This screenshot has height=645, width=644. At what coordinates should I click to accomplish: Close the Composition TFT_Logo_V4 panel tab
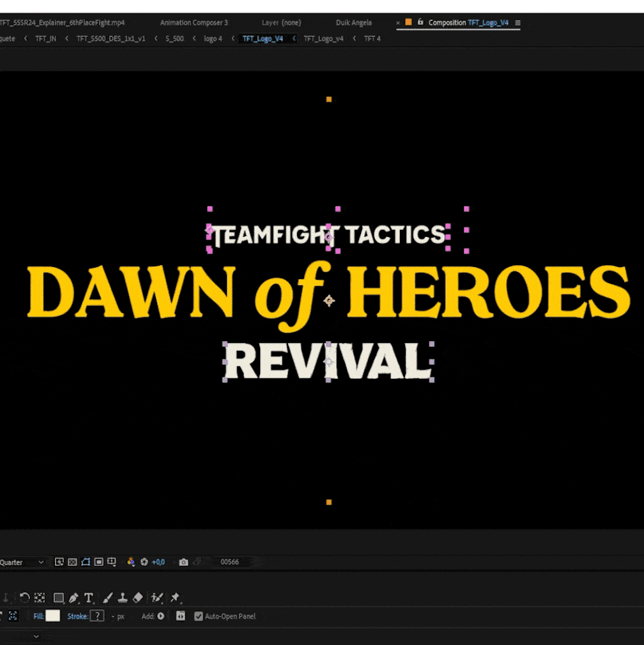click(398, 23)
